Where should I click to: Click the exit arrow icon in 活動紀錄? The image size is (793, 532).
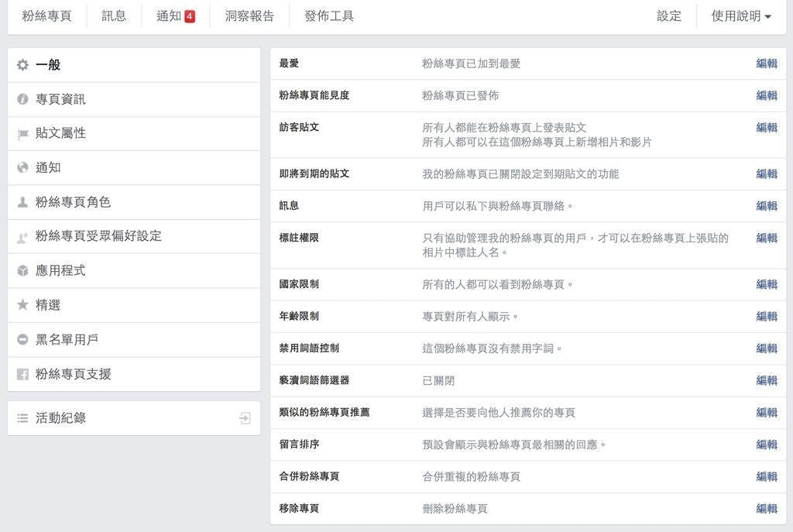click(245, 418)
